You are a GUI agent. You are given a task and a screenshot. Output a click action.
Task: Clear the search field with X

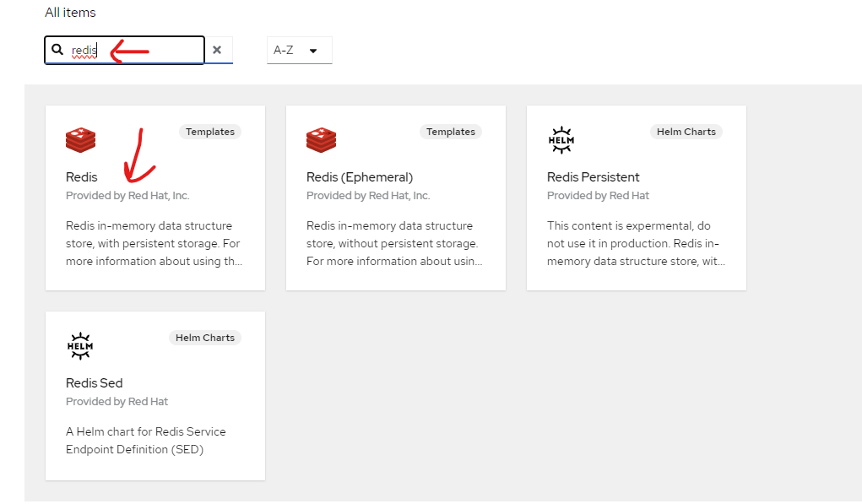[217, 50]
